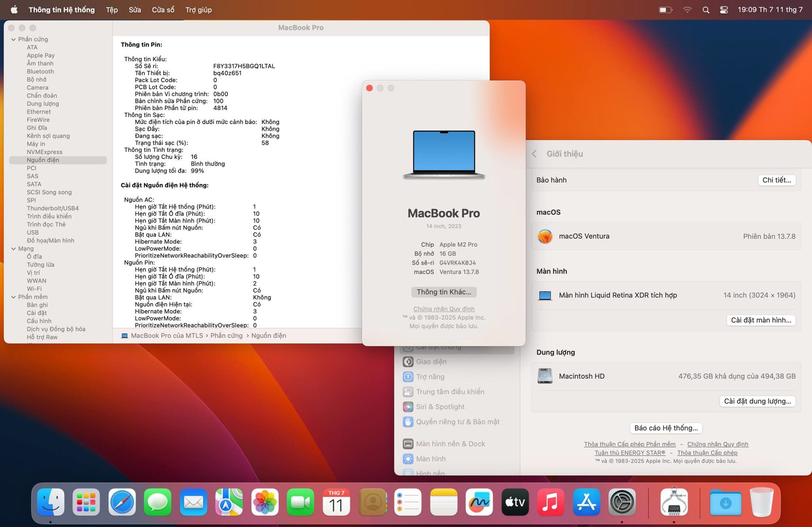This screenshot has width=812, height=527.
Task: Launch Freeform from the Dock
Action: pyautogui.click(x=479, y=502)
